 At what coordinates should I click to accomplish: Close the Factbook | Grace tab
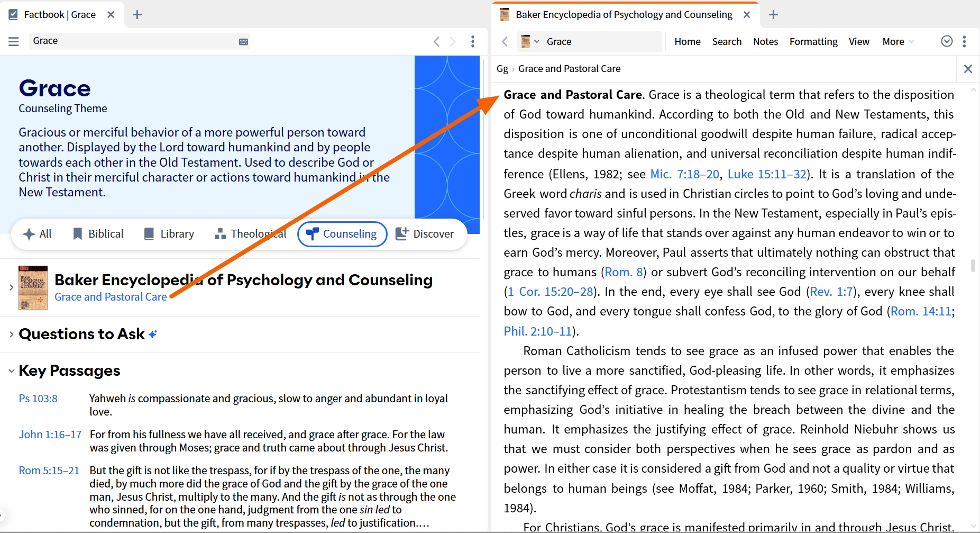coord(111,15)
